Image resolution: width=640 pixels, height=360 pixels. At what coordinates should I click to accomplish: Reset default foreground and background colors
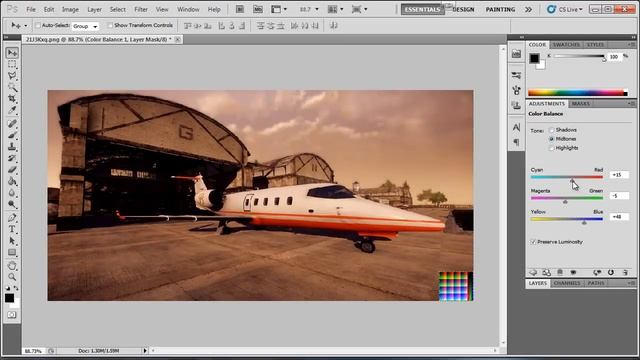click(8, 288)
